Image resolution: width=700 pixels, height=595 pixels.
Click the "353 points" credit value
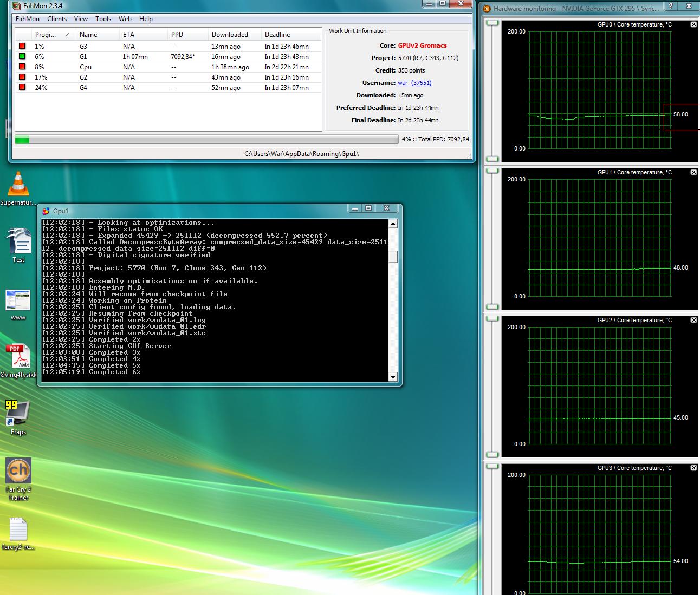412,70
